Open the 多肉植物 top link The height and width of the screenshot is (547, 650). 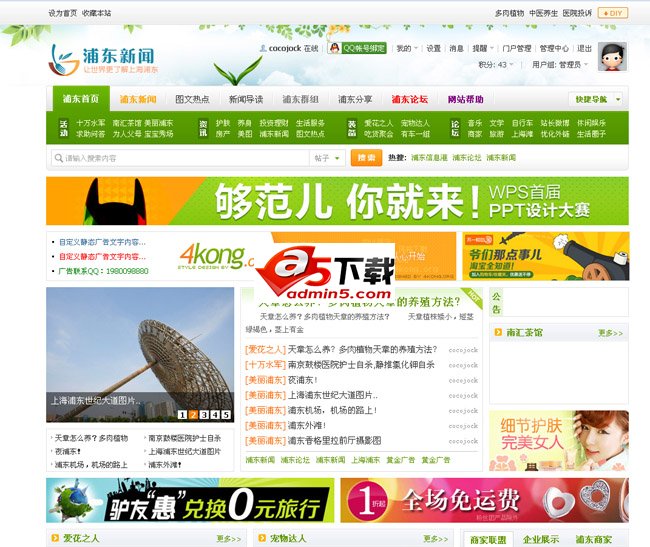(509, 13)
